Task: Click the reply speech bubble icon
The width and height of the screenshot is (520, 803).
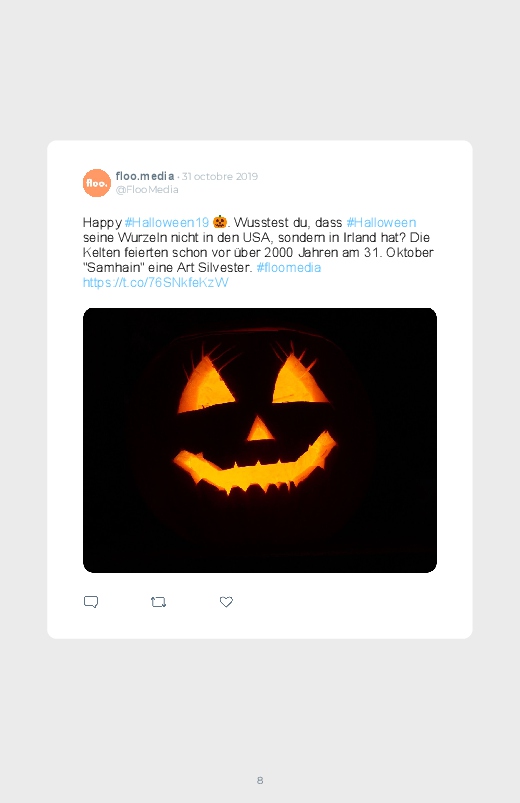Action: (x=91, y=602)
